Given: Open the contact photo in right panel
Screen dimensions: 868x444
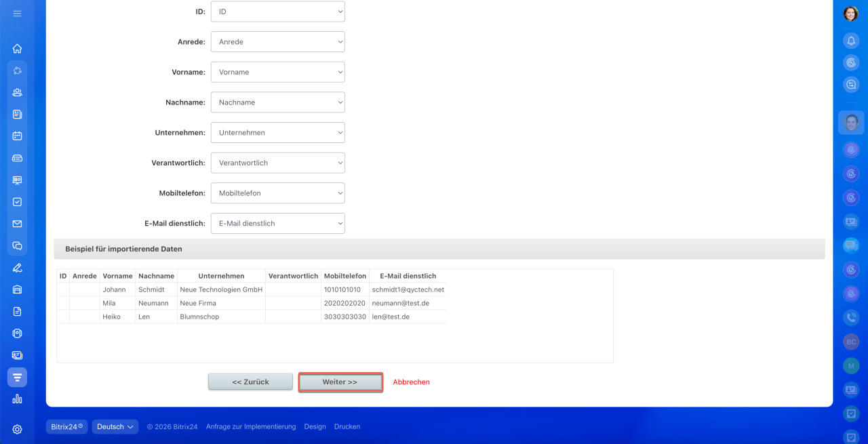Looking at the screenshot, I should [x=852, y=123].
